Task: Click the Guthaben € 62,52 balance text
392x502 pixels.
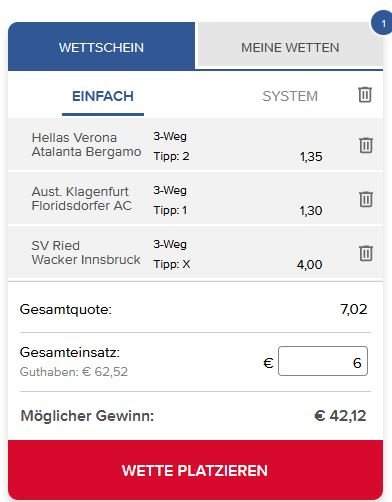Action: tap(74, 372)
